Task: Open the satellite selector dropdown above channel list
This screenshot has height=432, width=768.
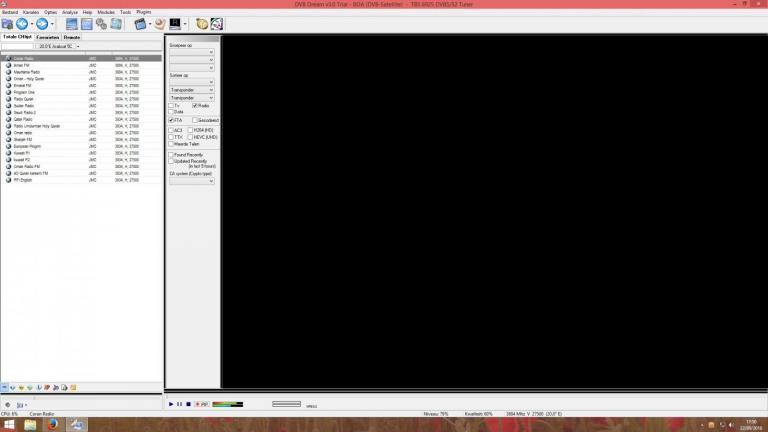Action: [x=58, y=46]
